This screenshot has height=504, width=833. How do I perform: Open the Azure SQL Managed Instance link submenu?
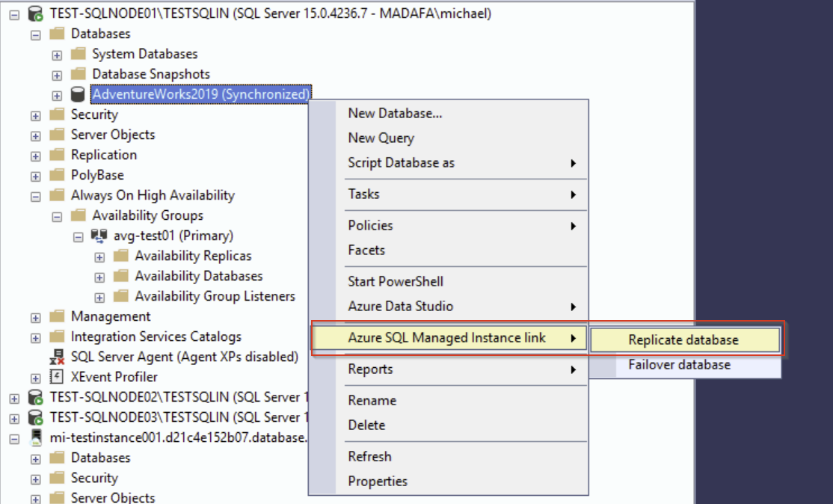449,338
